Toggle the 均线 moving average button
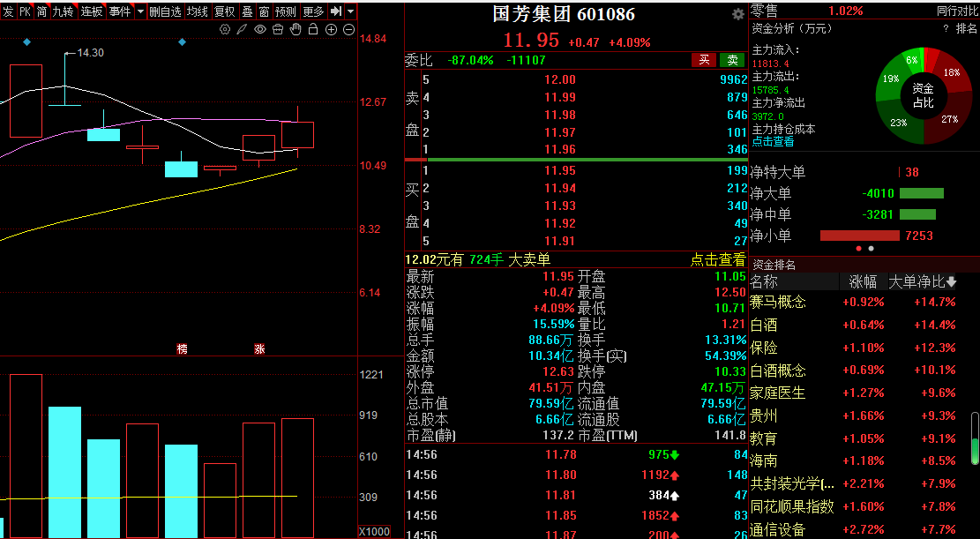 point(198,11)
